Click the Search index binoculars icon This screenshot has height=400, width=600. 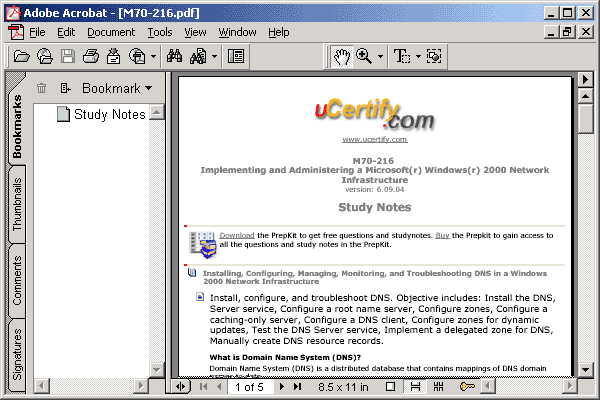[x=198, y=57]
